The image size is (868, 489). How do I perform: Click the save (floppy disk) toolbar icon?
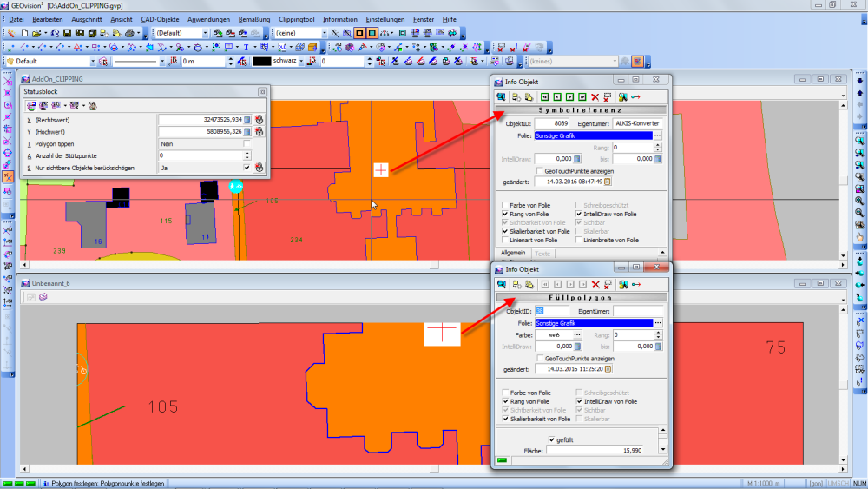coord(66,33)
